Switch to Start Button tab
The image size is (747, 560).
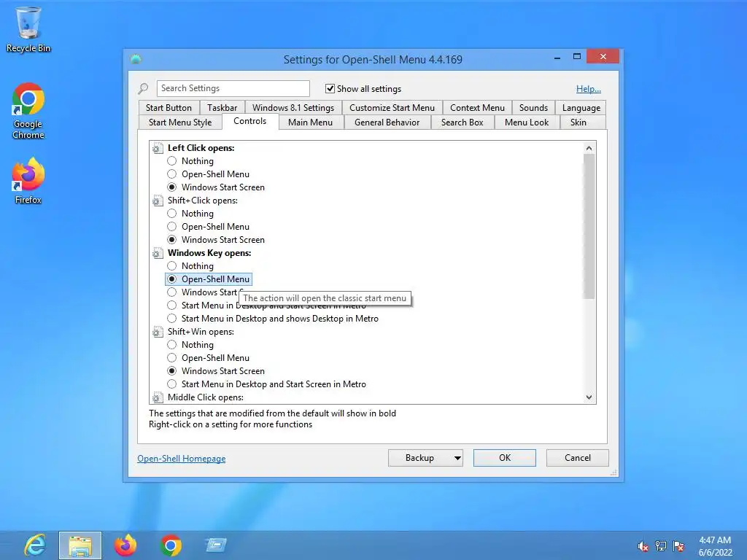[x=169, y=108]
